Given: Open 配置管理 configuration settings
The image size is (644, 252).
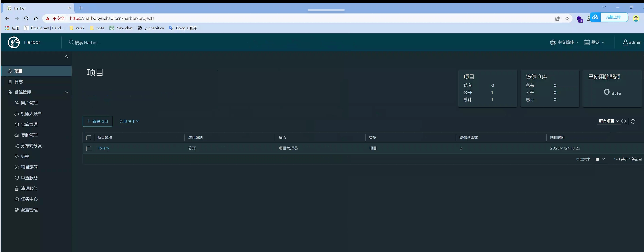Looking at the screenshot, I should click(x=29, y=210).
